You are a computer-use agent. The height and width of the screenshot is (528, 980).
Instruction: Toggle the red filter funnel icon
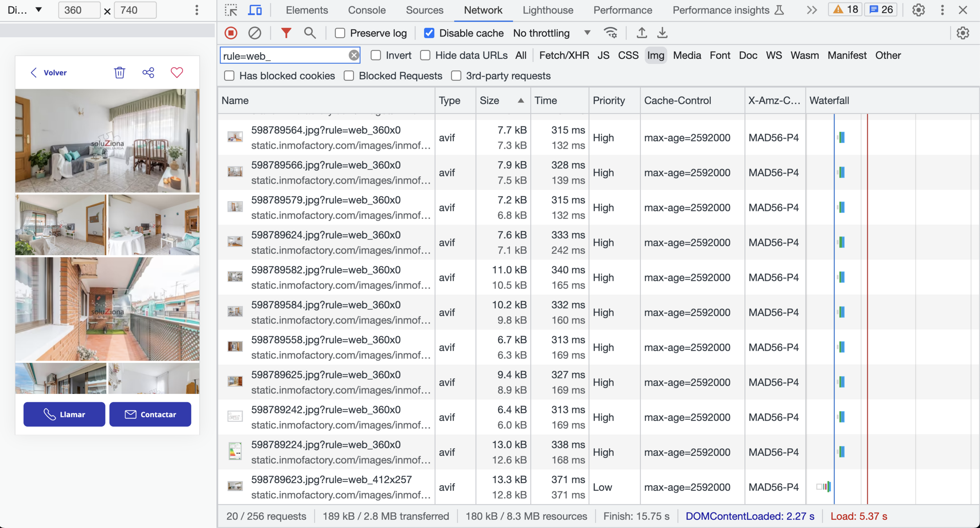click(x=286, y=33)
